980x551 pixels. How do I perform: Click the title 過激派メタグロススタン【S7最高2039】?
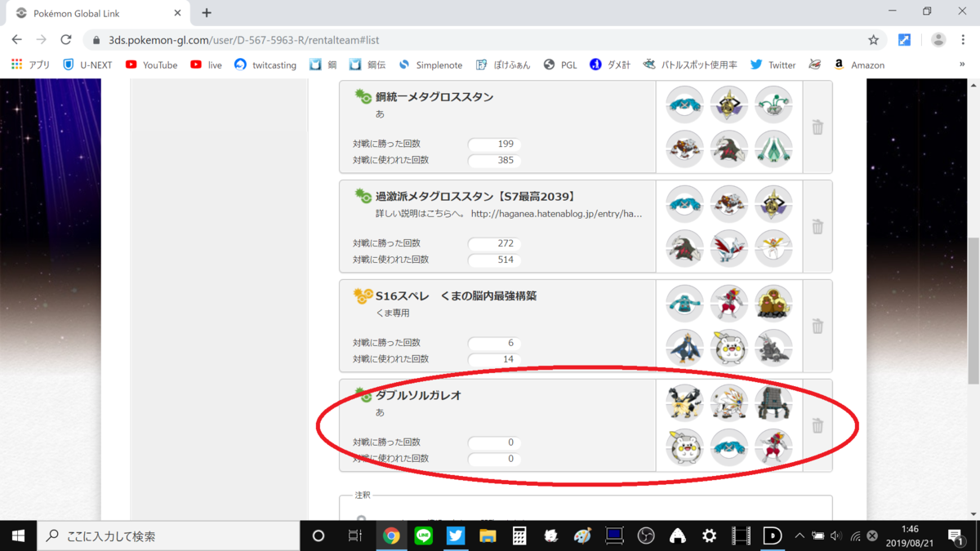point(475,197)
